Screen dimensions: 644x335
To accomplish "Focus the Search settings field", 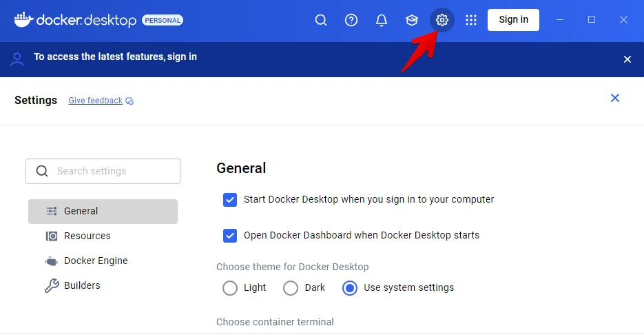I will pyautogui.click(x=103, y=171).
